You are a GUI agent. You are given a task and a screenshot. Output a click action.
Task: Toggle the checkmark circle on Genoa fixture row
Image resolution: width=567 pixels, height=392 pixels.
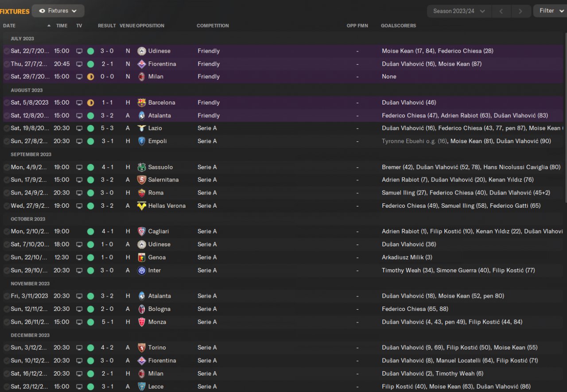pos(7,257)
